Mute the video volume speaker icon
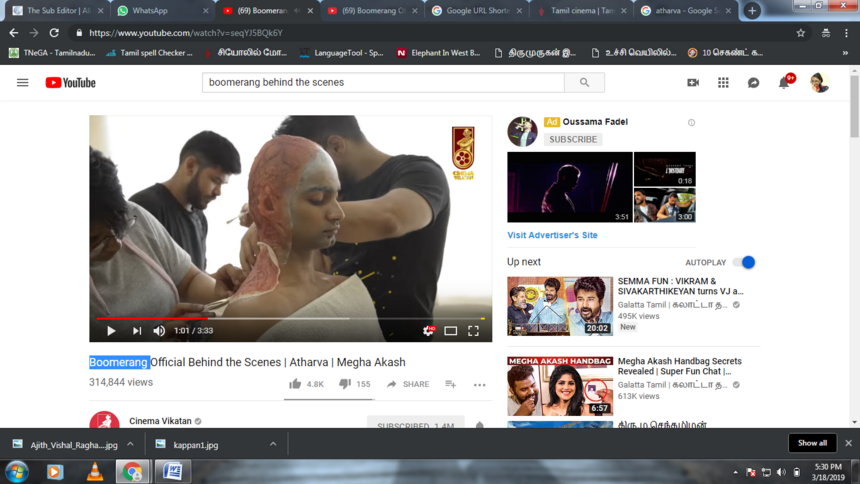This screenshot has width=860, height=484. [159, 331]
